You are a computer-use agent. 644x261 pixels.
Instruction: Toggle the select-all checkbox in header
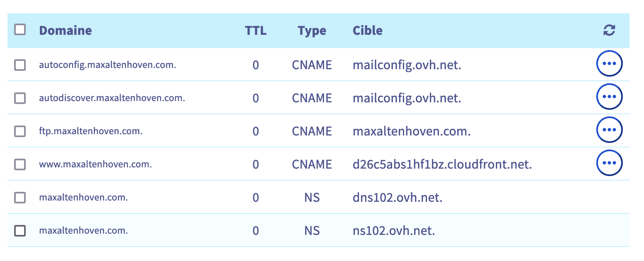point(20,30)
